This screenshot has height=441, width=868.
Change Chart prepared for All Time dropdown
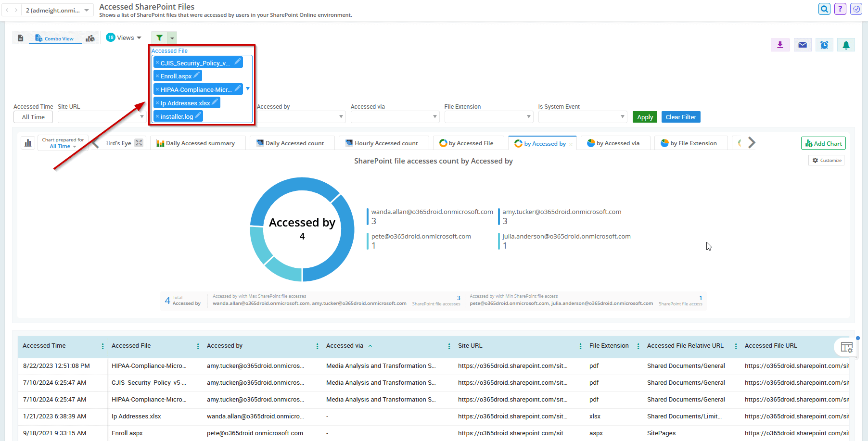click(63, 146)
